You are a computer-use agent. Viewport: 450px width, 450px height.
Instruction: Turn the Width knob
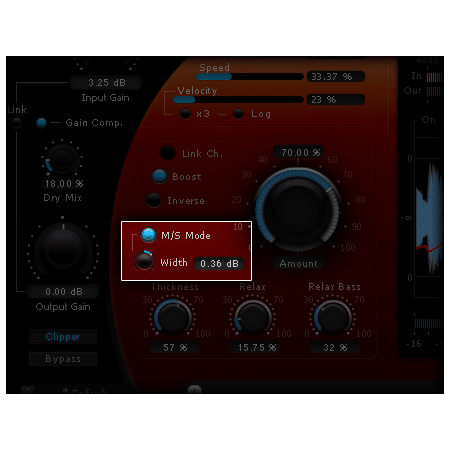point(144,261)
